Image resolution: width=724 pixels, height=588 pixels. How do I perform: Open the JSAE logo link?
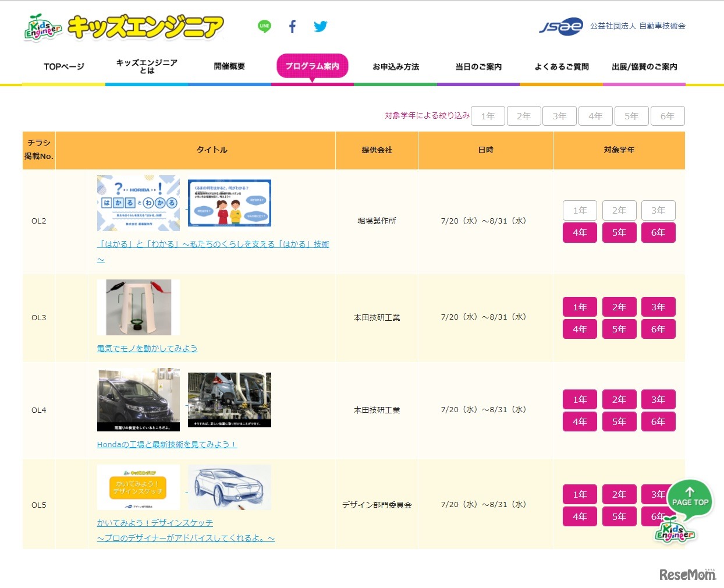[561, 26]
